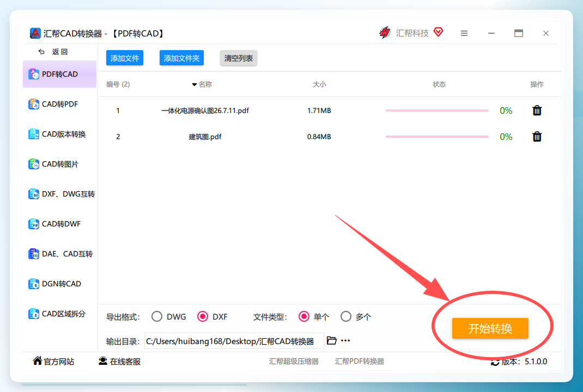The height and width of the screenshot is (392, 583).
Task: Click progress bar of 一体化电源确认图26.7.11.pdf
Action: [437, 111]
